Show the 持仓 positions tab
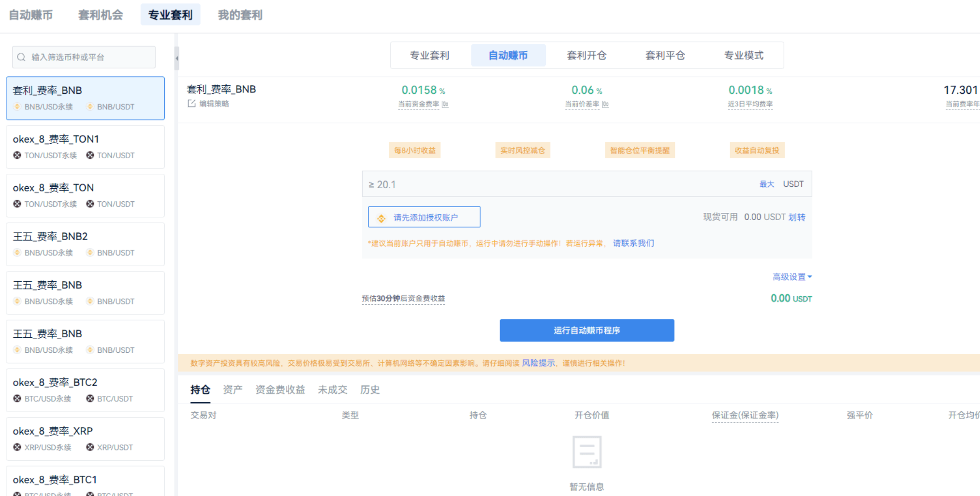The image size is (980, 496). pos(200,390)
